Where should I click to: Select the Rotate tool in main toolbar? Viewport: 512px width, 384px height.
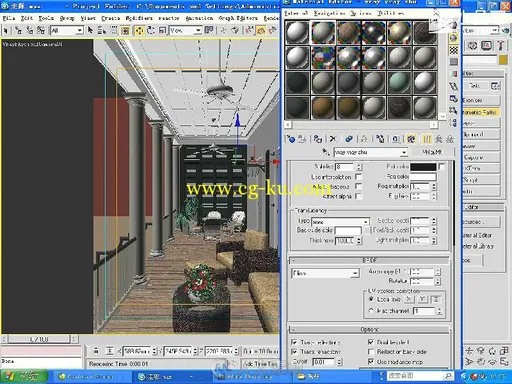151,31
